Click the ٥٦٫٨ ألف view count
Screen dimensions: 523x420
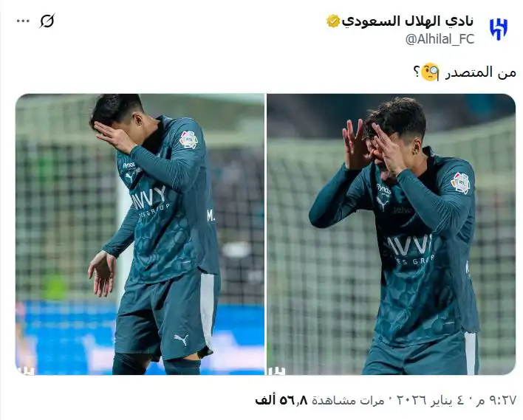281,400
